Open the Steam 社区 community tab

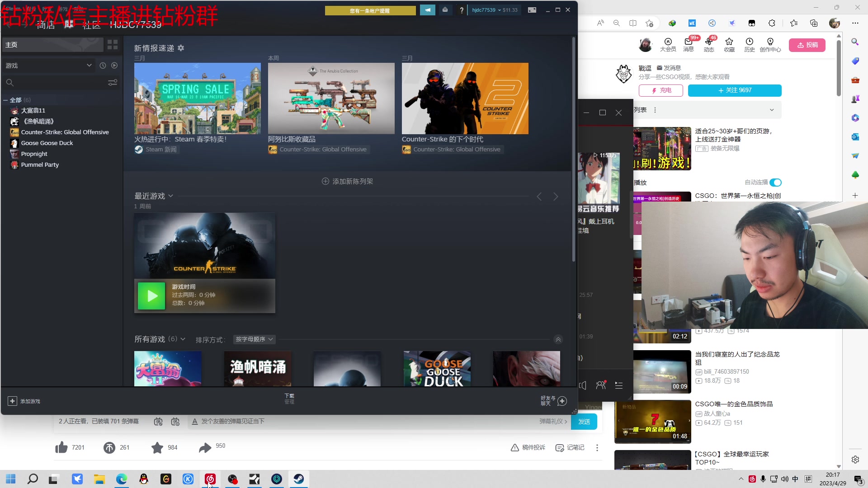coord(92,25)
